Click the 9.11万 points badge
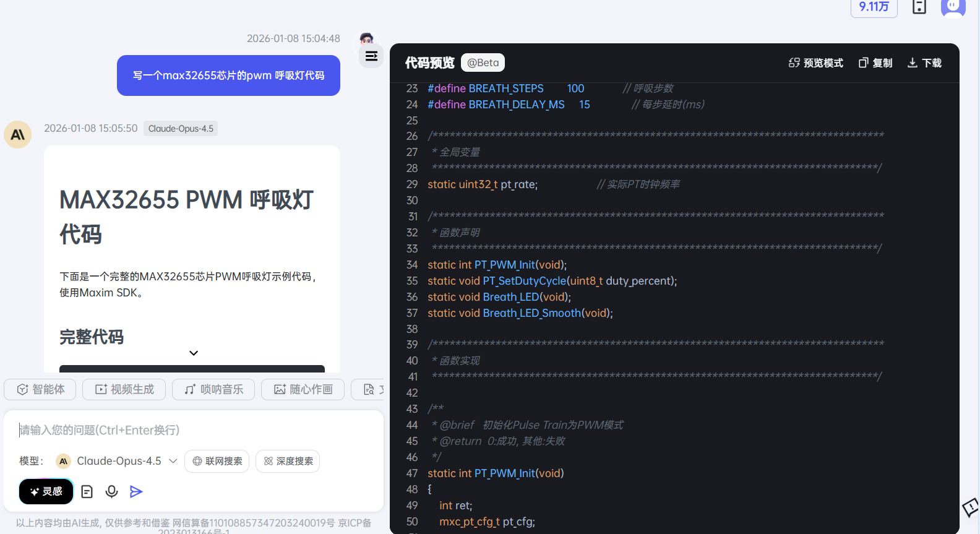 pyautogui.click(x=874, y=7)
